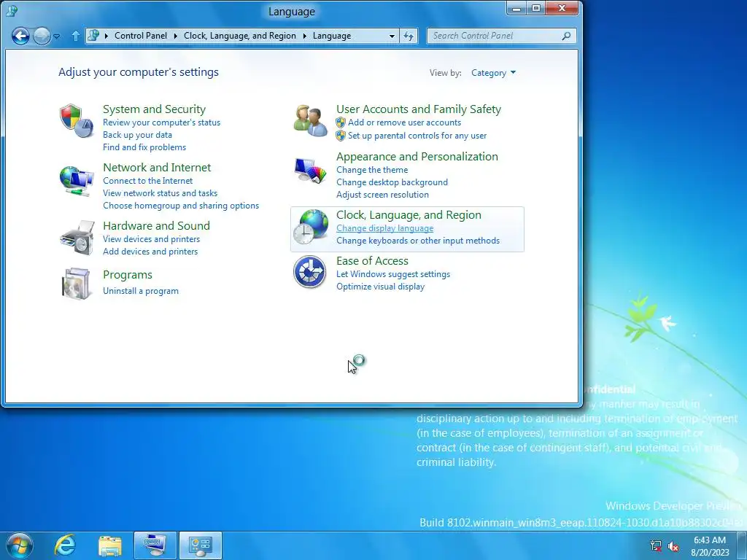
Task: Click the System and Security shield icon
Action: [x=76, y=121]
